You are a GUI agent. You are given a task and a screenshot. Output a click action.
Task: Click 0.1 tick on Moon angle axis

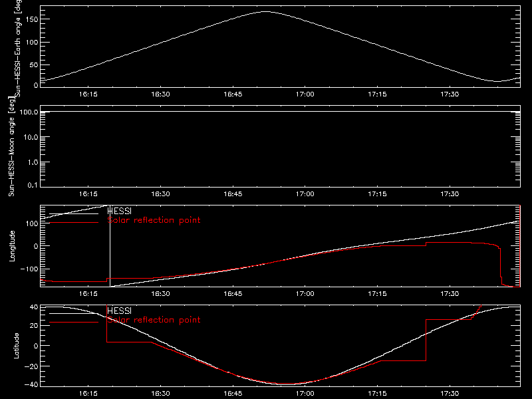pos(33,186)
